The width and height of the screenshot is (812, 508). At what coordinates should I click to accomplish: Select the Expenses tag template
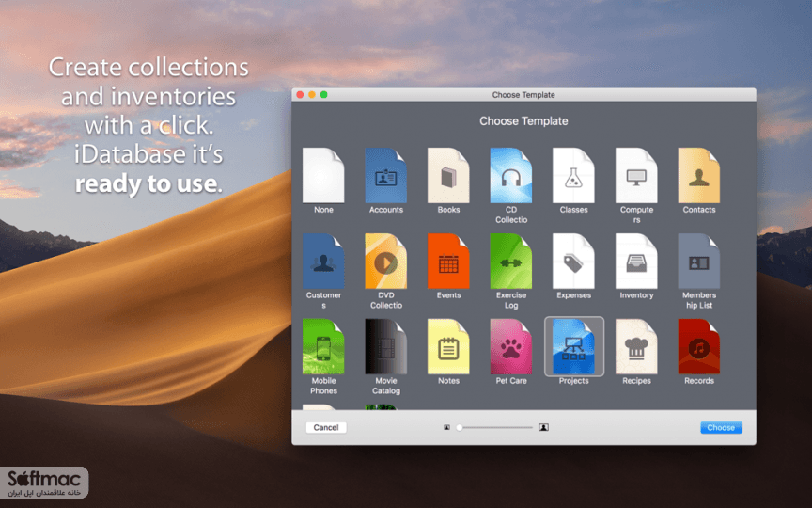pyautogui.click(x=574, y=261)
